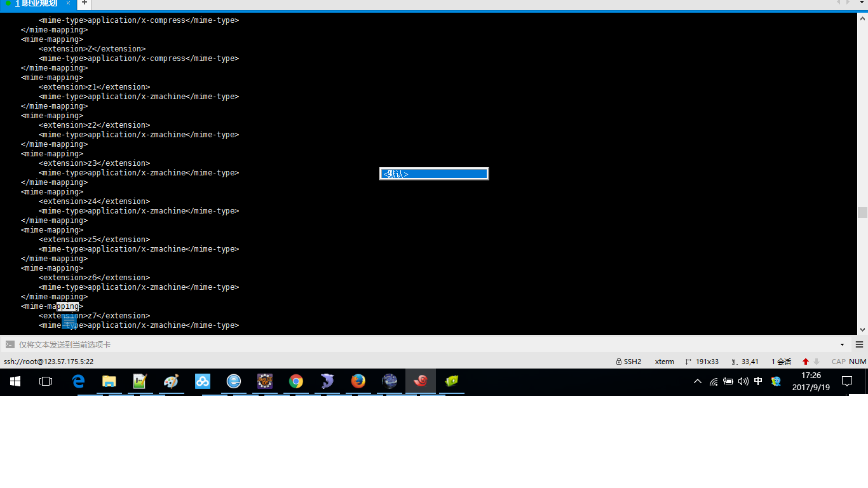Open the dark game-style app icon on taskbar
The image size is (868, 488).
[265, 381]
